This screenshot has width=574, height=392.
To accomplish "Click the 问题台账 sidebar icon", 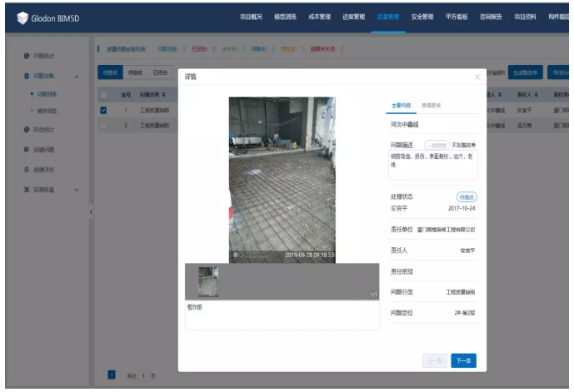I will [26, 76].
